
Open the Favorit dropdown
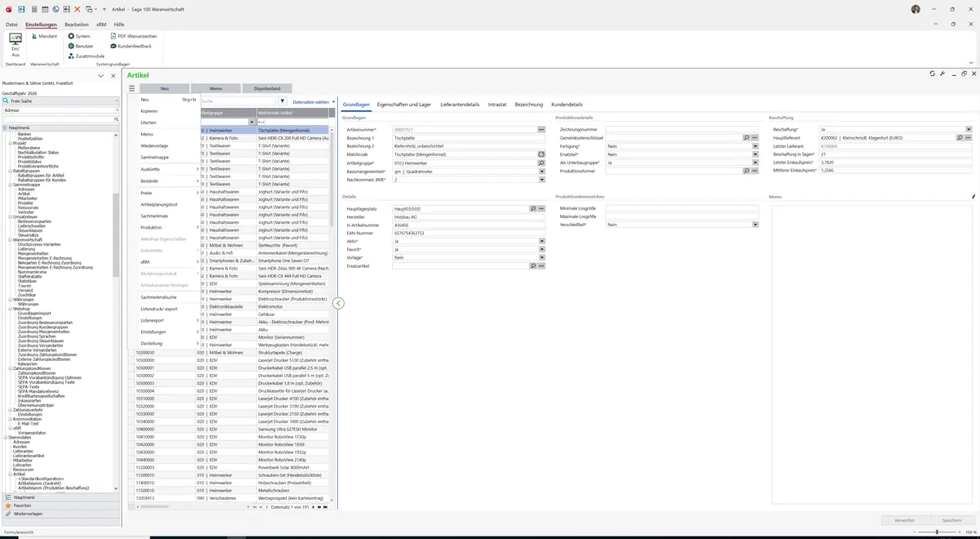(541, 250)
